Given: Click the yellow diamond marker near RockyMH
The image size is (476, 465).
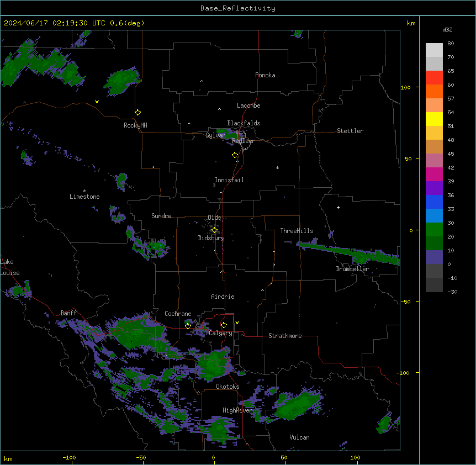Looking at the screenshot, I should pos(138,112).
